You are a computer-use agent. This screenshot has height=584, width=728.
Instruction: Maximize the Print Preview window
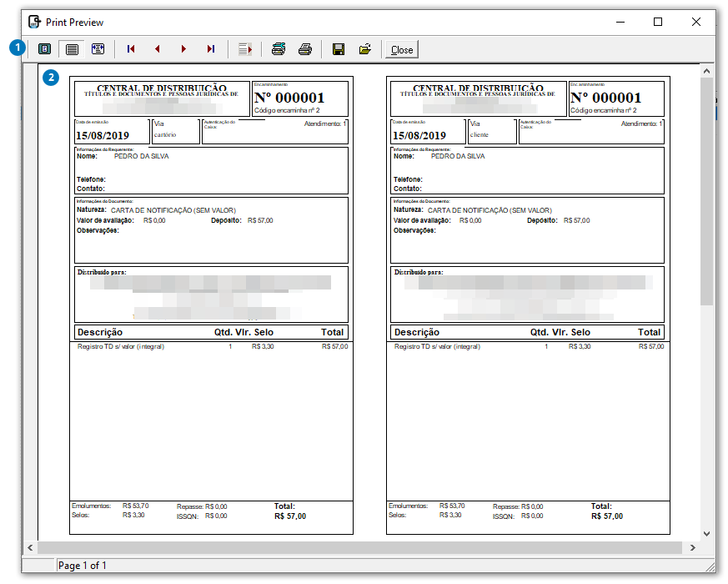pos(658,22)
